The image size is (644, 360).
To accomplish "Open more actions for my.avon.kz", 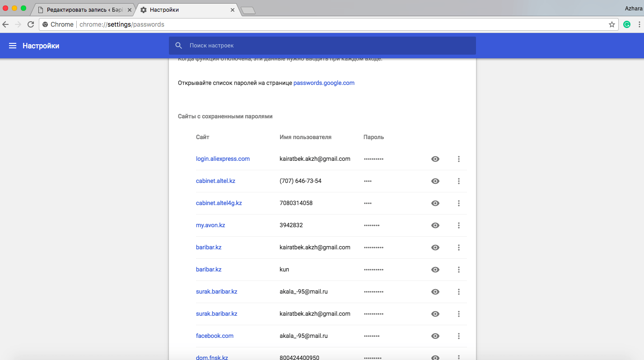I will point(459,225).
